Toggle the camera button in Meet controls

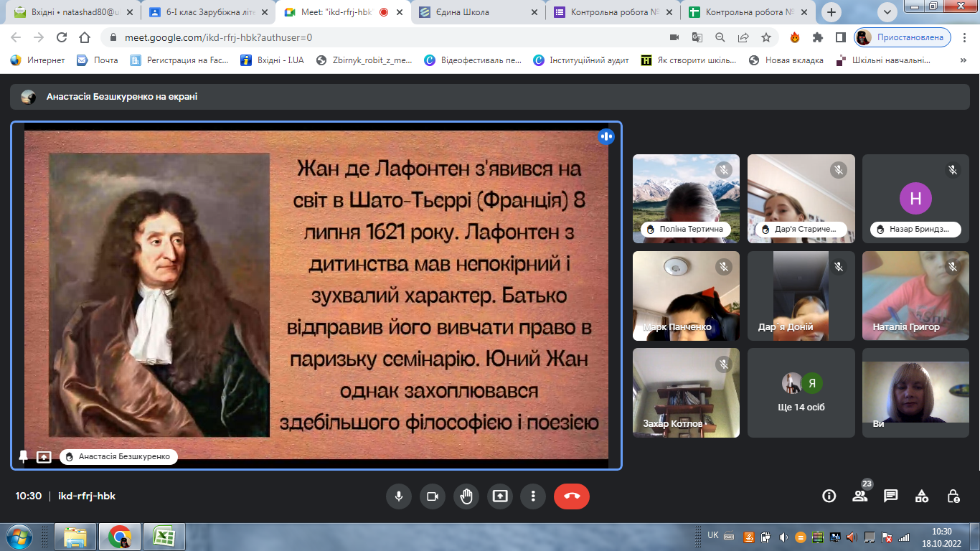click(433, 496)
